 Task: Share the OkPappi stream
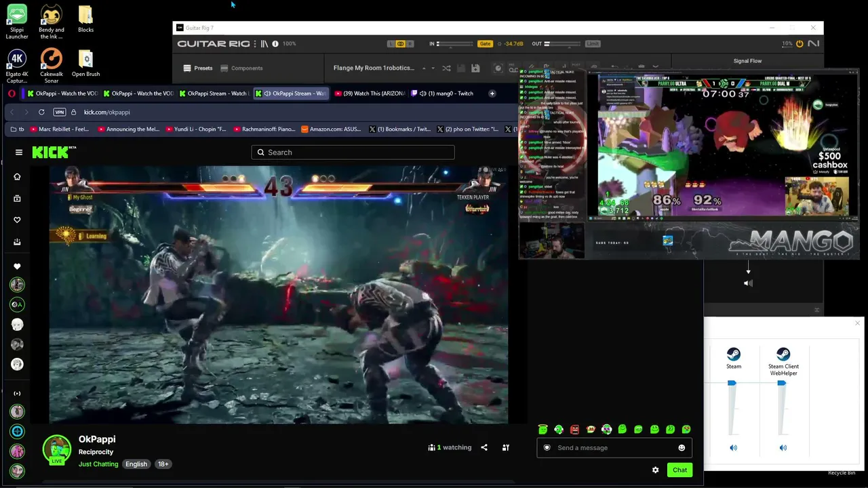pyautogui.click(x=484, y=447)
